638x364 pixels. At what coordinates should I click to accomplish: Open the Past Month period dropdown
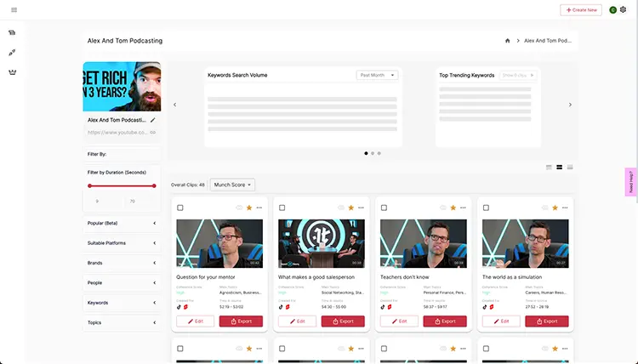coord(378,75)
